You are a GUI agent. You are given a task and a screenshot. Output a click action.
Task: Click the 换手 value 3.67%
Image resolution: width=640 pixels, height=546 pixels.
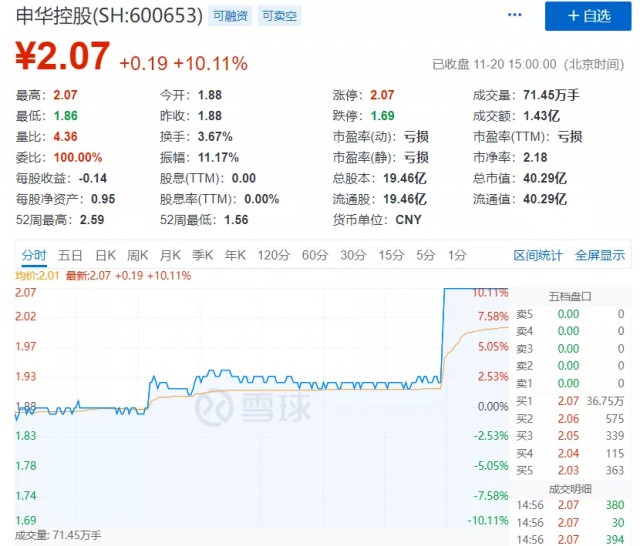[215, 137]
